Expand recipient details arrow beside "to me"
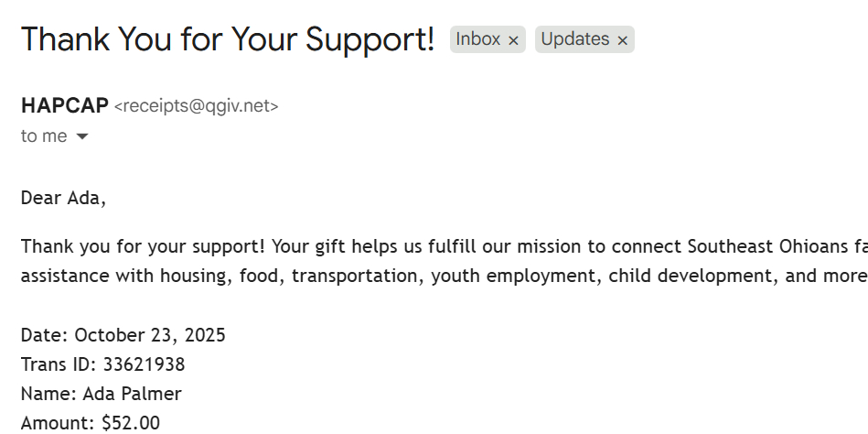 tap(82, 136)
